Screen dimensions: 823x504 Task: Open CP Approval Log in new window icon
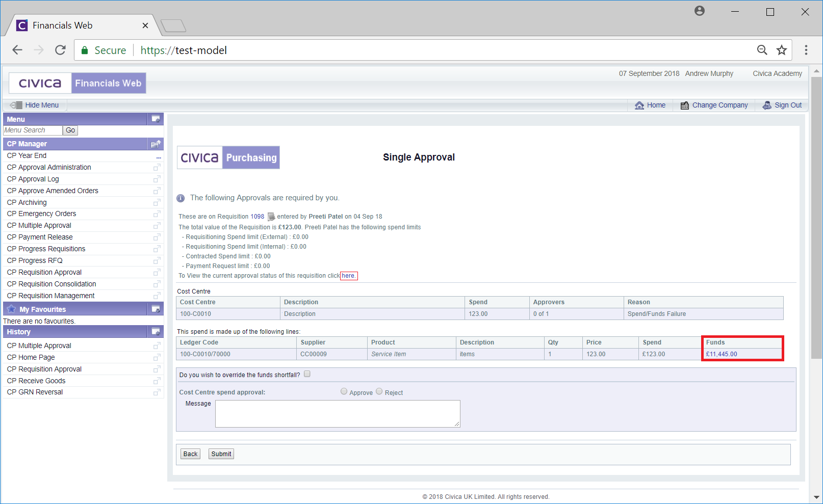pyautogui.click(x=157, y=179)
